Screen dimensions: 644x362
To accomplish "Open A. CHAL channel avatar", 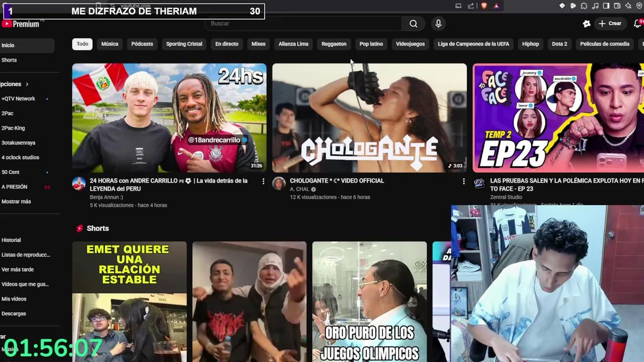I will (x=279, y=184).
